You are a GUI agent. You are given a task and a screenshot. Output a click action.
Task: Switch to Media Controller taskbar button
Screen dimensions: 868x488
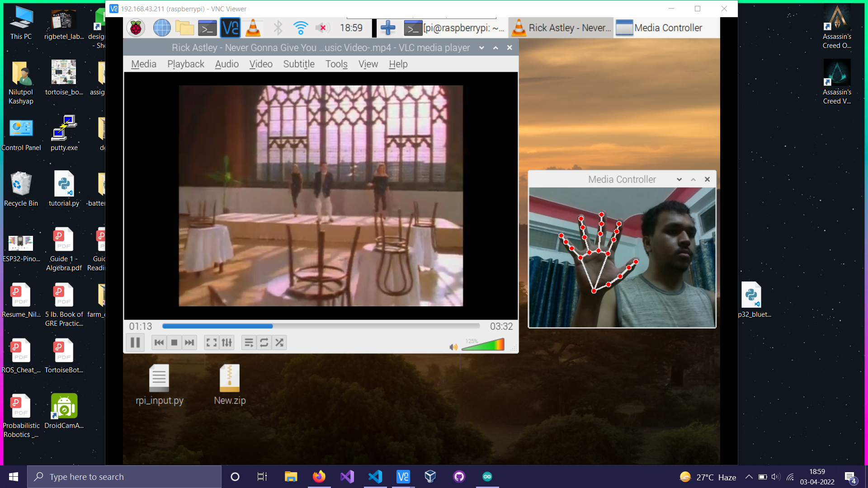(660, 28)
